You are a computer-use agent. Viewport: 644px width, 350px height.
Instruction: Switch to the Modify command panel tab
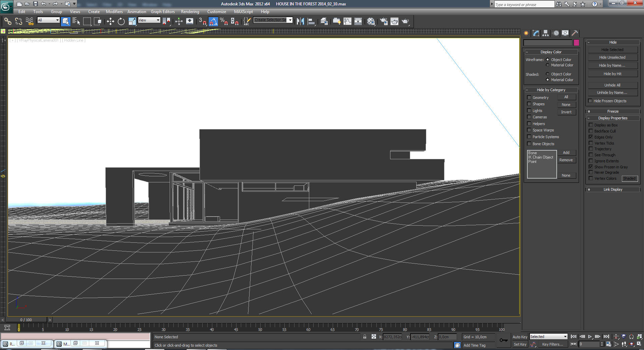(536, 33)
